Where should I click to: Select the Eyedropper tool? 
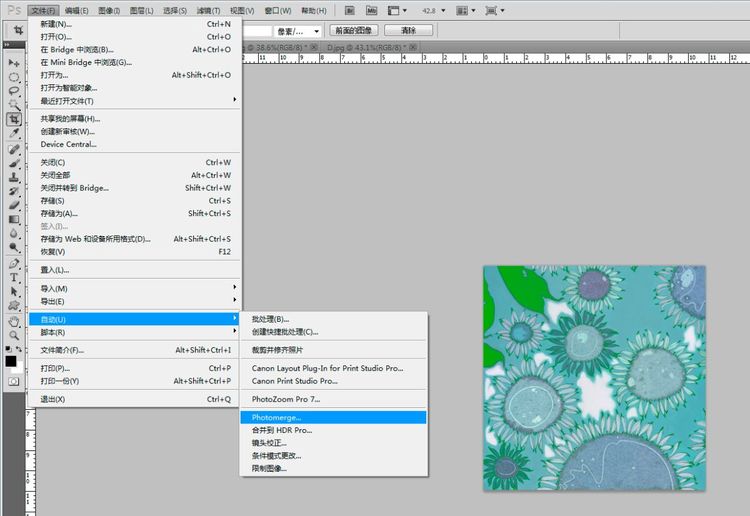tap(14, 133)
